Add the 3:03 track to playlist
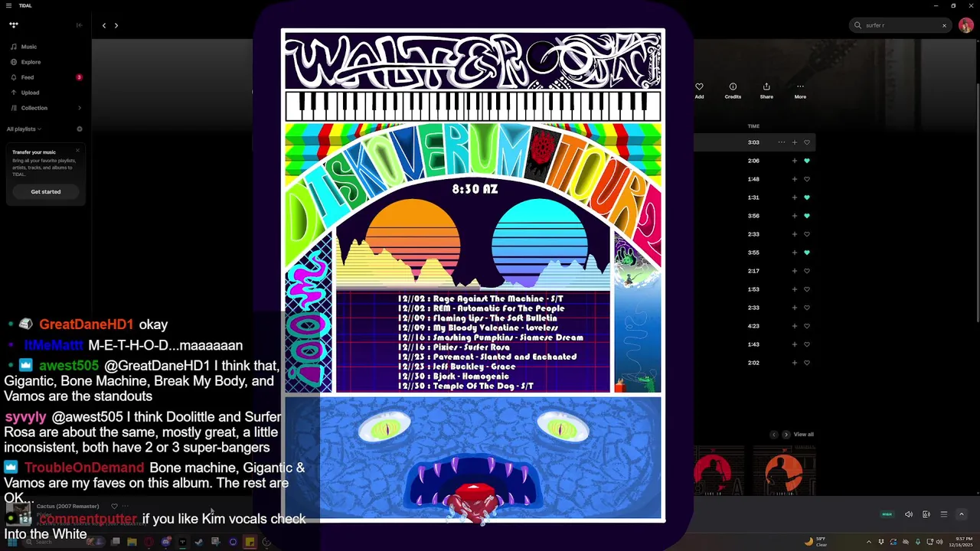Screen dimensions: 980x551 [794, 142]
